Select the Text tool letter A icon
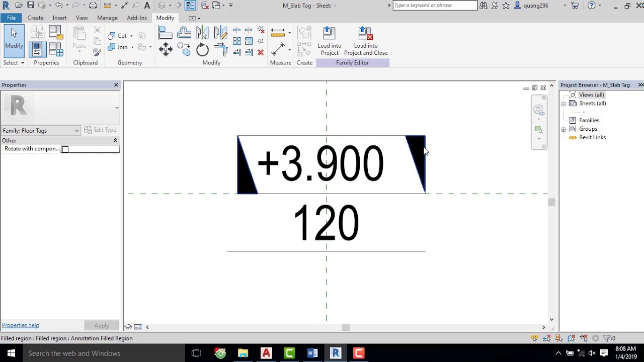644x362 pixels. coord(147,6)
